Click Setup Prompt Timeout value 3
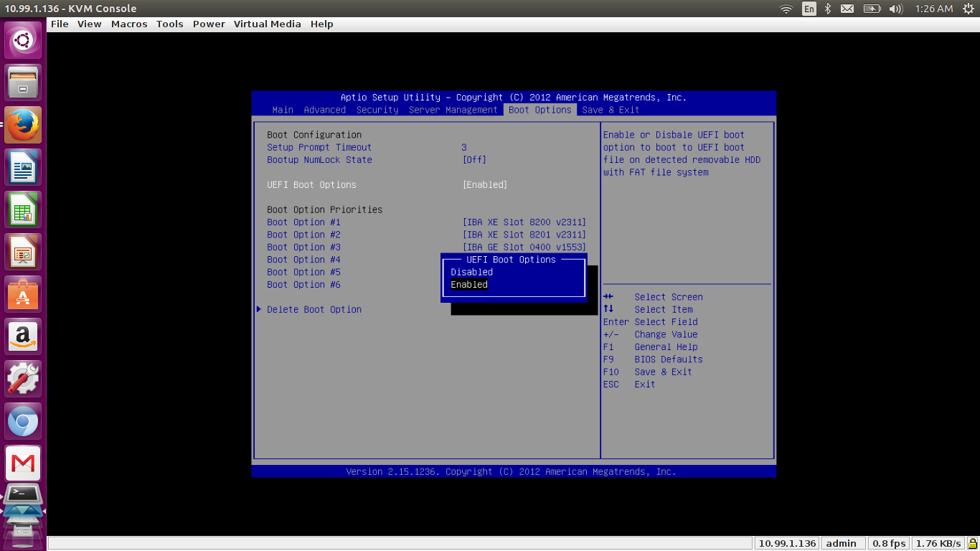This screenshot has width=980, height=551. point(464,147)
